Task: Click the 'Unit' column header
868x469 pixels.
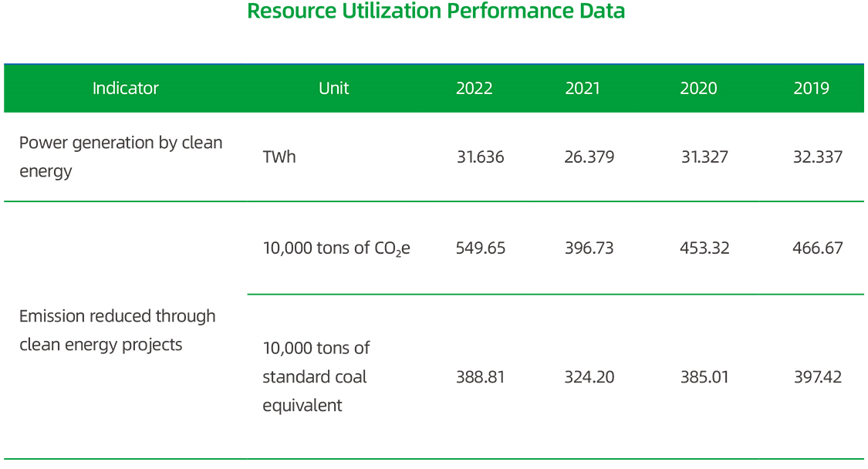Action: pyautogui.click(x=333, y=88)
